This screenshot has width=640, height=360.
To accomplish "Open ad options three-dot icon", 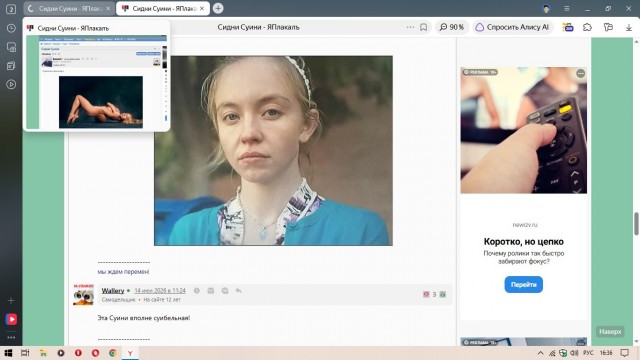I will click(580, 73).
